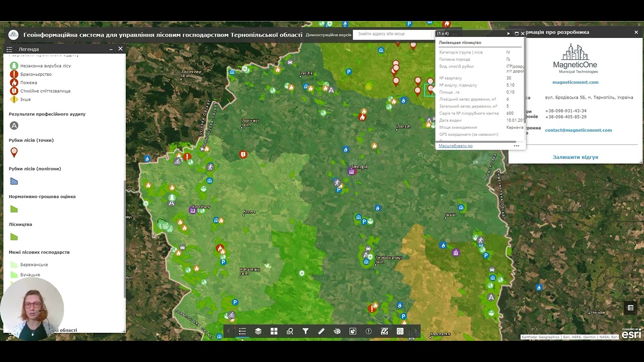Open the Basemap gallery grid widget

coord(274,331)
